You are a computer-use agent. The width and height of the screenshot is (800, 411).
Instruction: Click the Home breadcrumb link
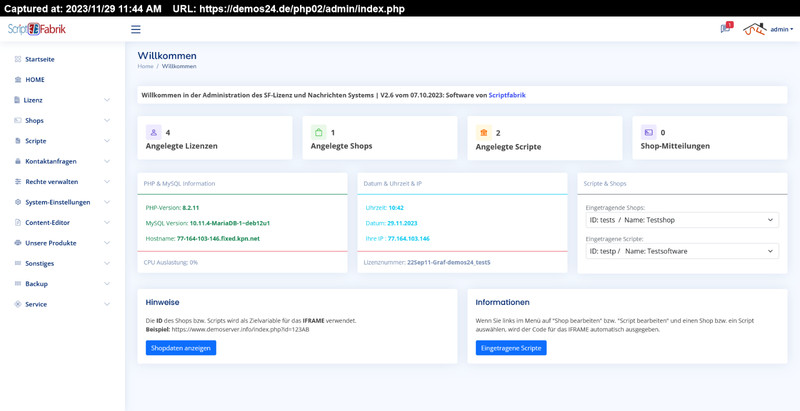[145, 66]
